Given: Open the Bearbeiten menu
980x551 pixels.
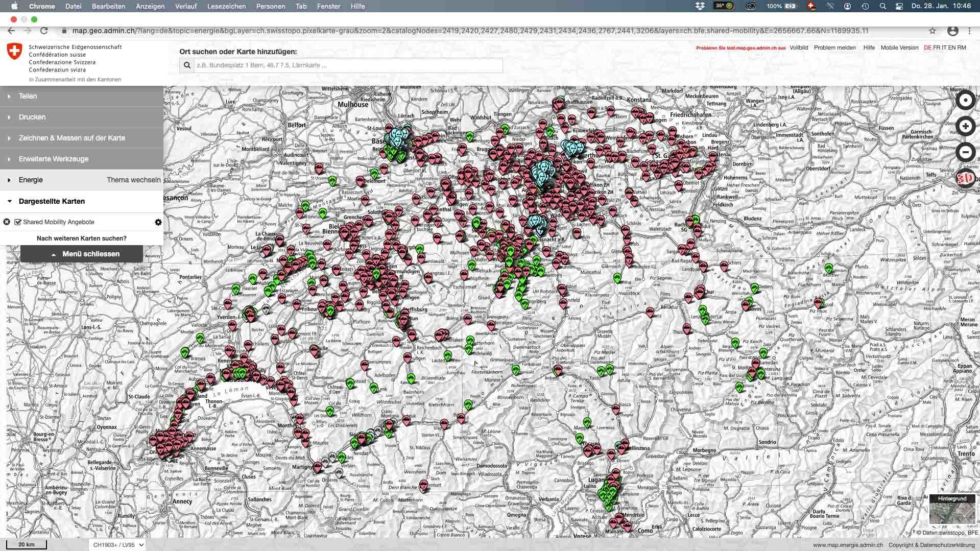Looking at the screenshot, I should point(108,6).
